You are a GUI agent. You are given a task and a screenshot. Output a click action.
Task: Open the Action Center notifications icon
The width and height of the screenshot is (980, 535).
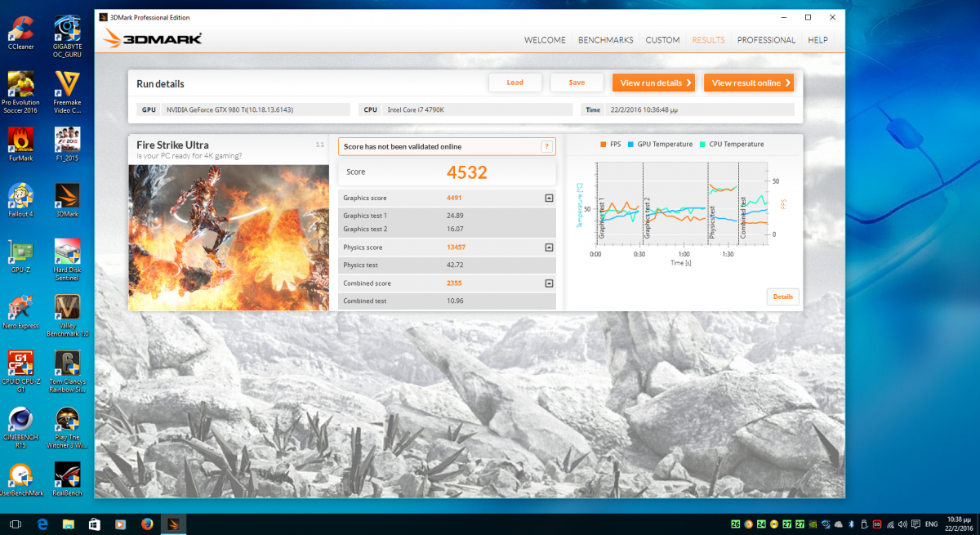coord(914,524)
